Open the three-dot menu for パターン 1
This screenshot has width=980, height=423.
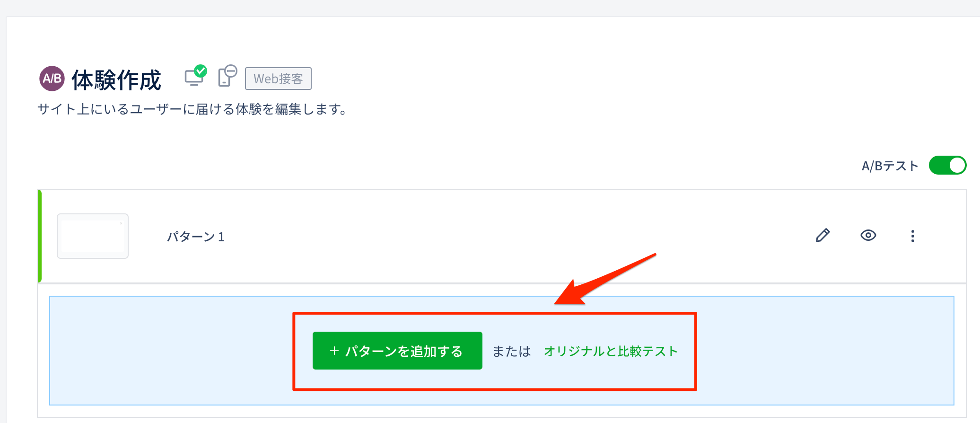[x=912, y=236]
